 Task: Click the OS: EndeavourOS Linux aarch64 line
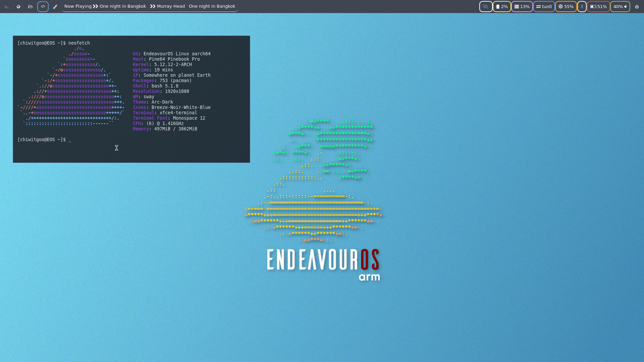(172, 54)
